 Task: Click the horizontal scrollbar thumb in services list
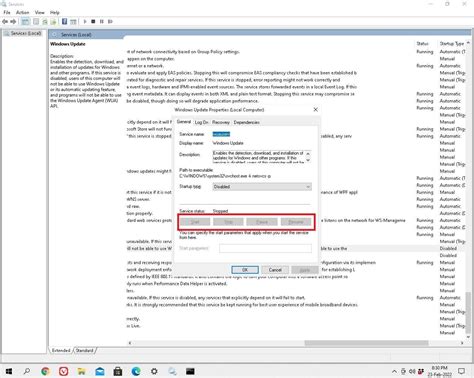366,343
